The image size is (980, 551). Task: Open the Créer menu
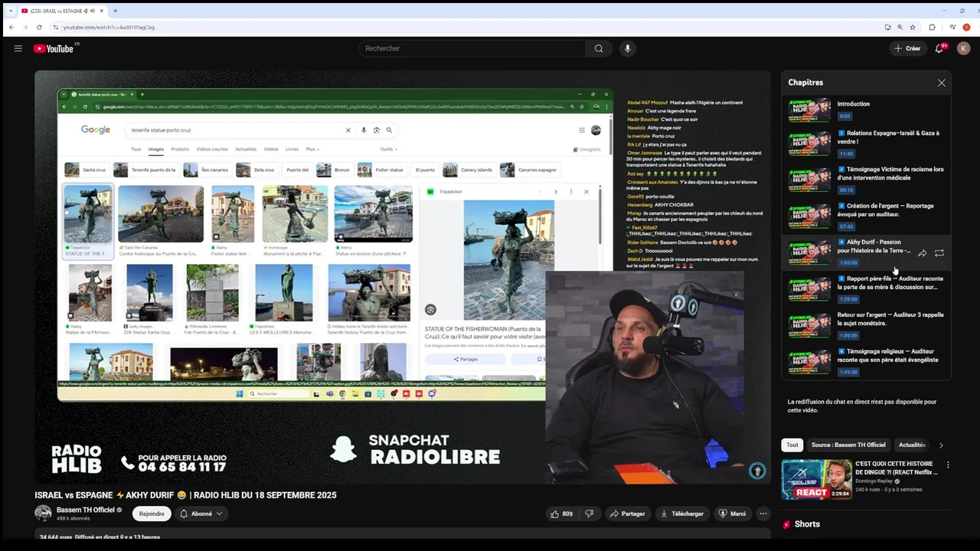pos(907,48)
